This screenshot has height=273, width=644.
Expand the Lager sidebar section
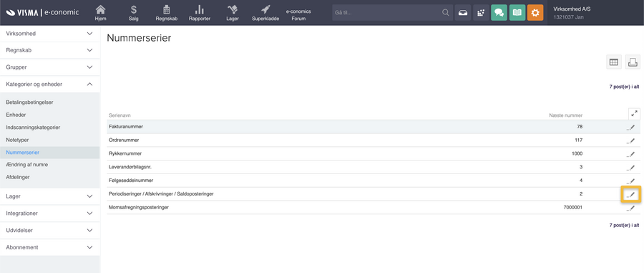pos(49,196)
